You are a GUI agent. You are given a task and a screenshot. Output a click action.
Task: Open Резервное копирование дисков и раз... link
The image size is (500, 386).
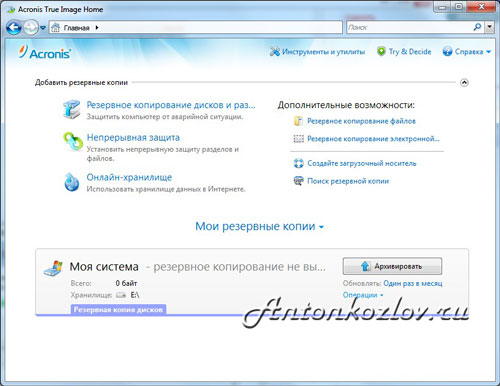tap(171, 105)
